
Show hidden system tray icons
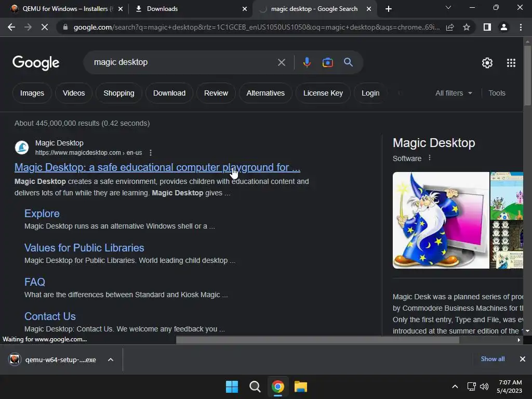pos(455,387)
